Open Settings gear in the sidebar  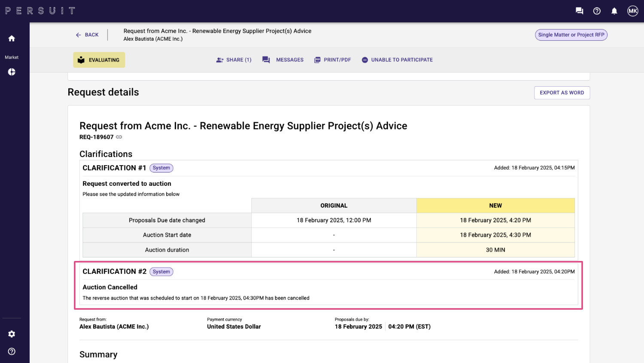12,334
